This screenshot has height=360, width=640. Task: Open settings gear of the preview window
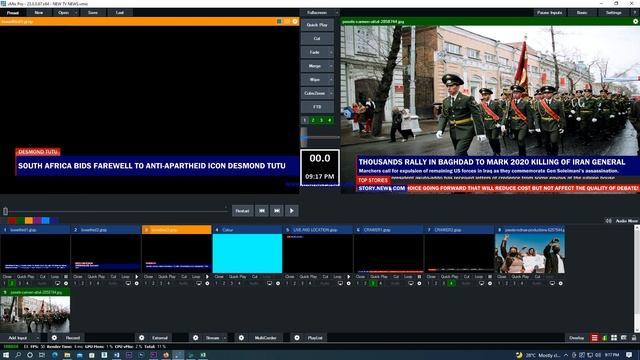295,21
